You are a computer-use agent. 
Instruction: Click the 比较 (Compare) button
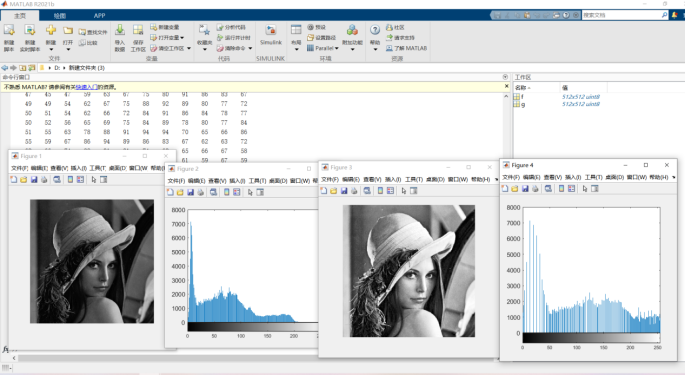(88, 42)
